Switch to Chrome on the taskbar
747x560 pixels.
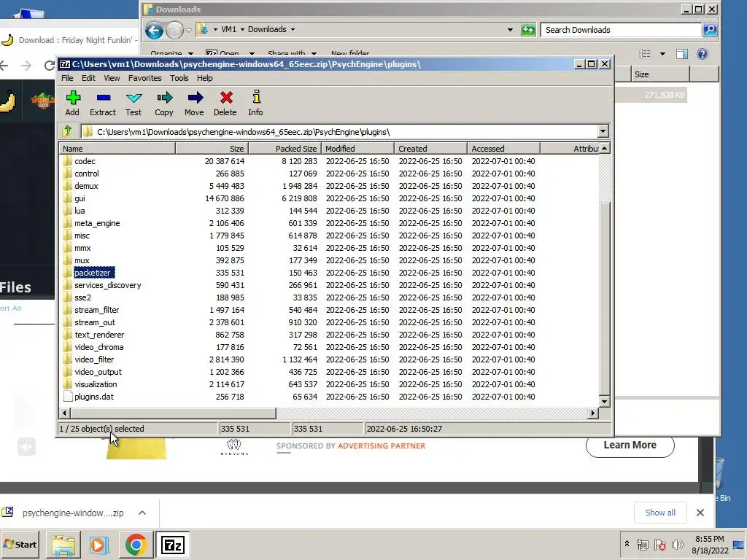tap(136, 545)
